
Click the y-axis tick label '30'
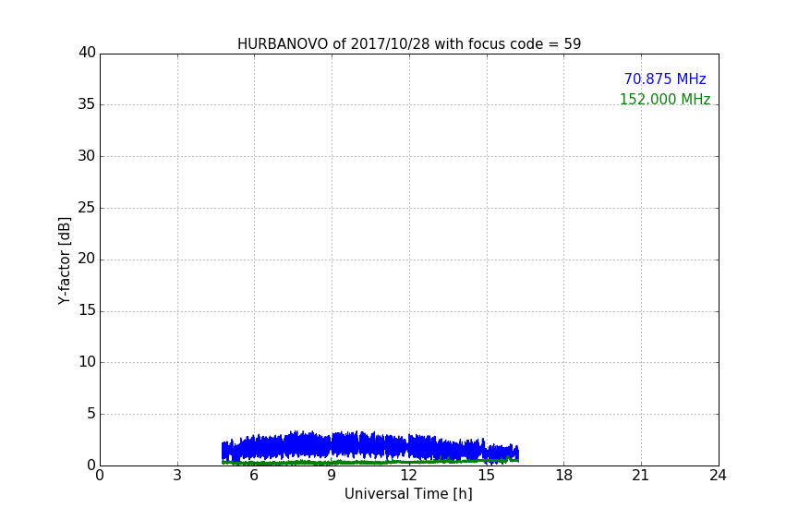point(87,156)
